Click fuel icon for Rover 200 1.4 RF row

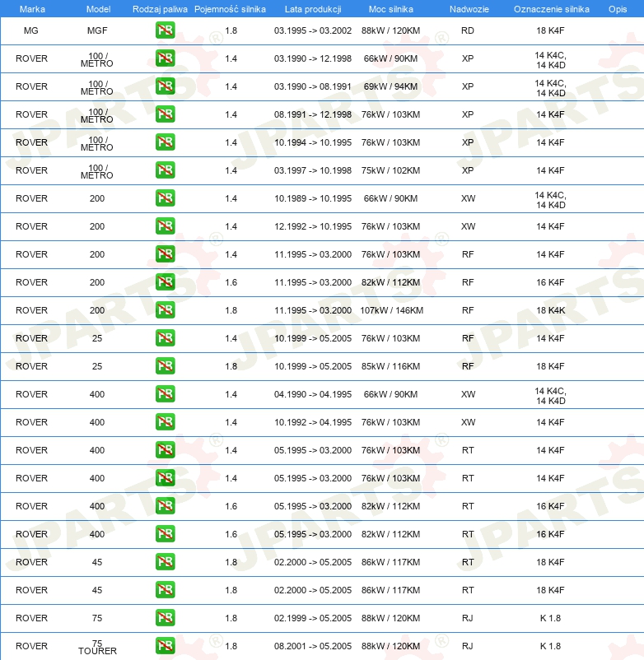click(165, 254)
